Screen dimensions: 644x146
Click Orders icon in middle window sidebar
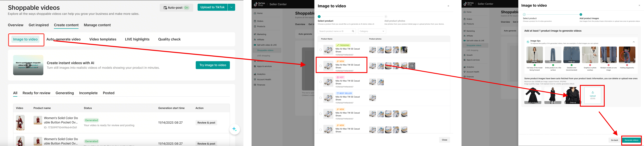(255, 21)
